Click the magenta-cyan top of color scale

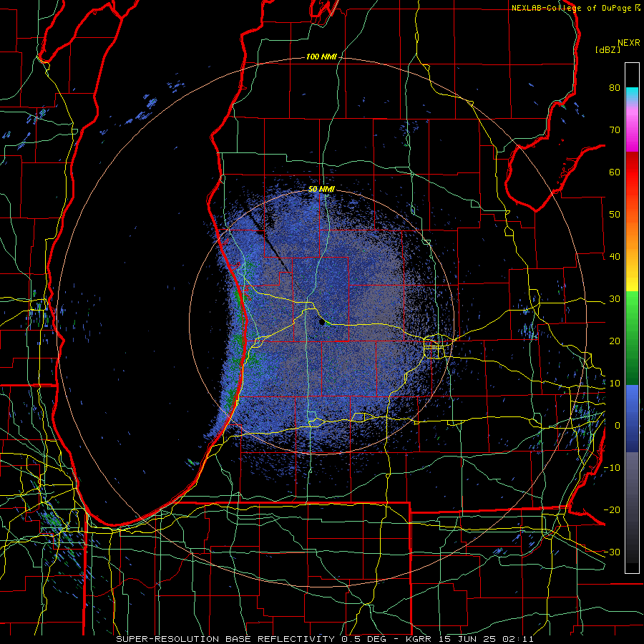tap(632, 119)
